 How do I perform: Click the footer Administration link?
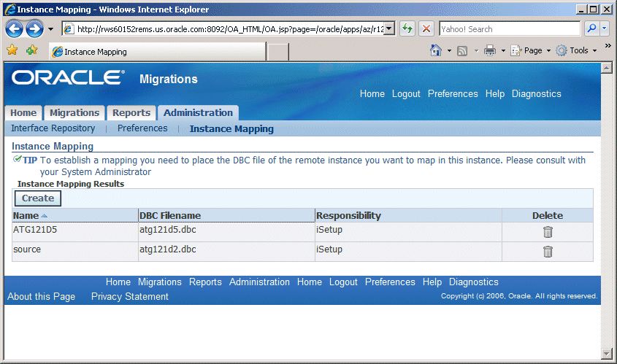point(259,282)
